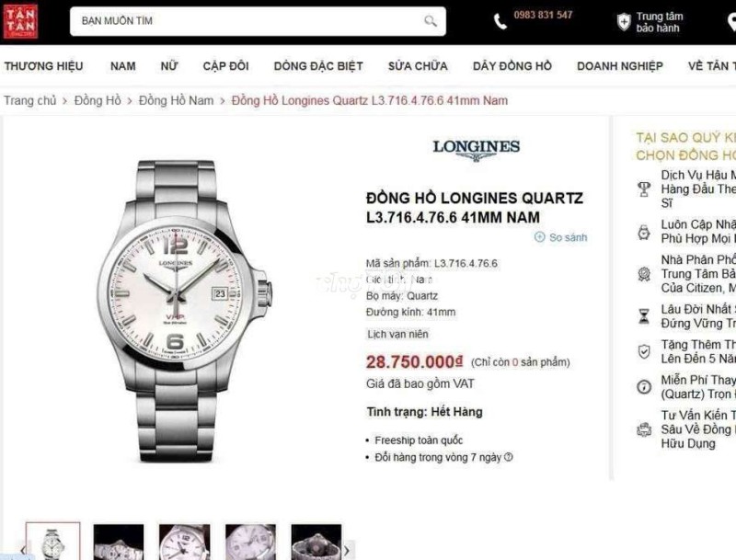Click the Tân Tân logo icon
This screenshot has height=560, width=736.
pyautogui.click(x=20, y=21)
